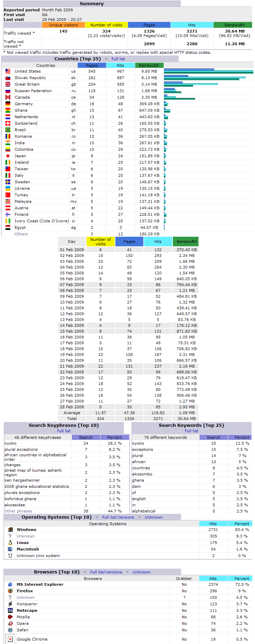Select '76 different keywords' header
The height and width of the screenshot is (644, 255).
(166, 437)
